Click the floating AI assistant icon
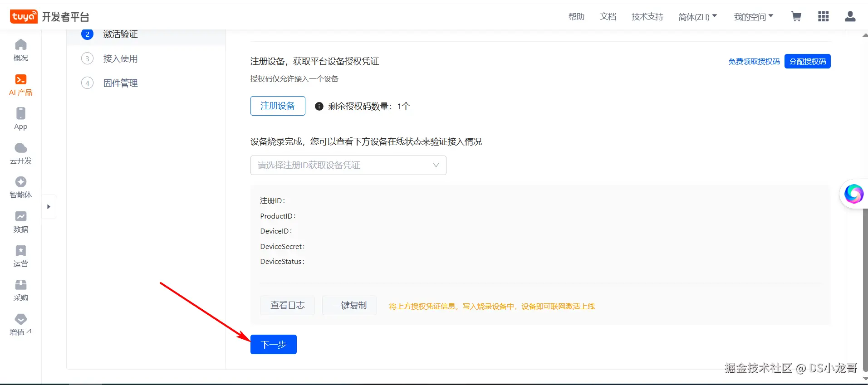The image size is (868, 385). pyautogui.click(x=853, y=194)
